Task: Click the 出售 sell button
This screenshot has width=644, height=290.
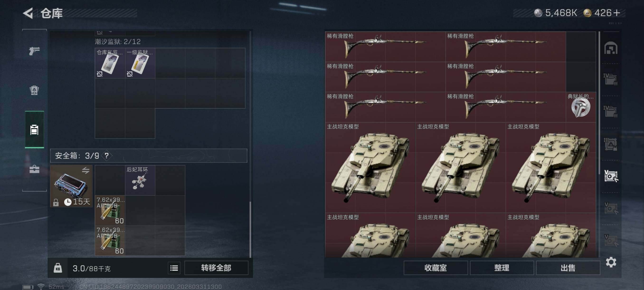Action: pos(568,268)
